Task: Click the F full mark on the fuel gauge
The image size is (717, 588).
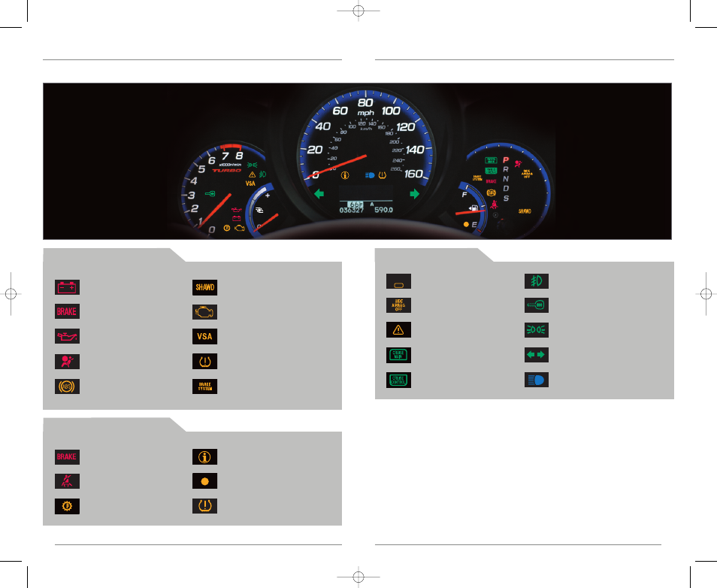Action: pyautogui.click(x=464, y=195)
